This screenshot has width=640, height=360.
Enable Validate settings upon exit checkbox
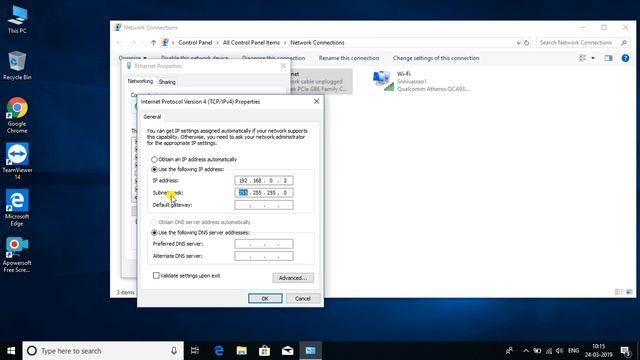(156, 276)
